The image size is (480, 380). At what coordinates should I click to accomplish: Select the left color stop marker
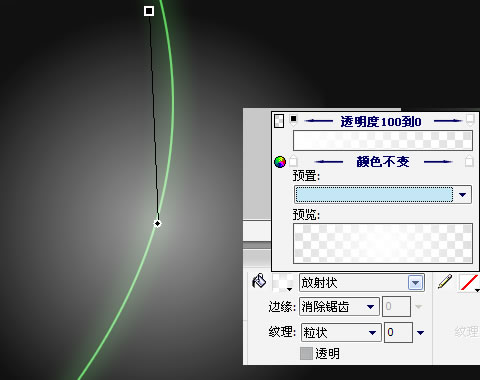[x=293, y=161]
